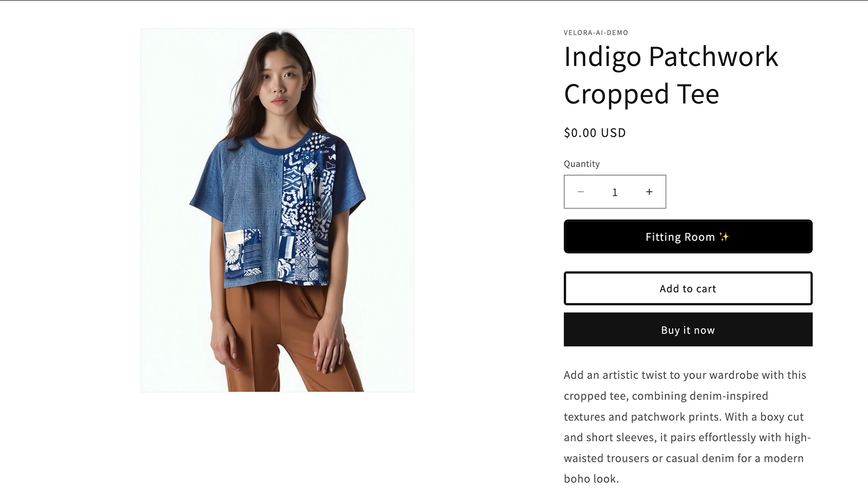This screenshot has height=488, width=868.
Task: Click the patchwork pocket on the tee photo
Action: point(242,251)
